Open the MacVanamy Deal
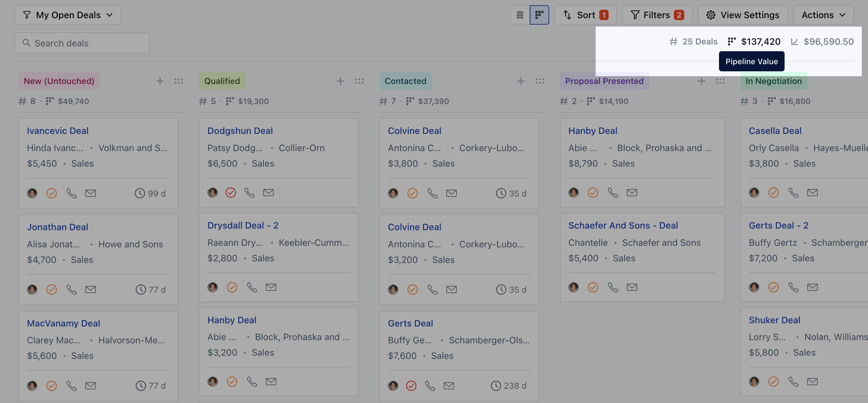868x403 pixels. tap(63, 323)
